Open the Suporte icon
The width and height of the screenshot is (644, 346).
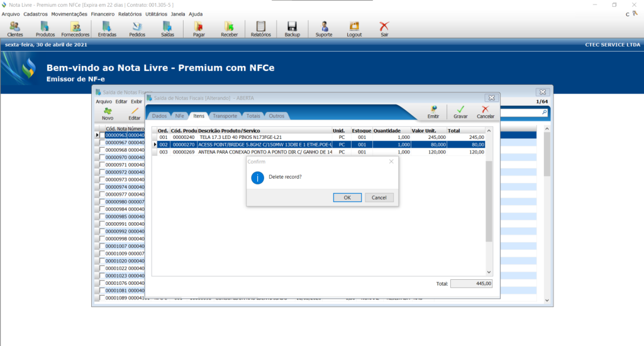click(x=324, y=29)
